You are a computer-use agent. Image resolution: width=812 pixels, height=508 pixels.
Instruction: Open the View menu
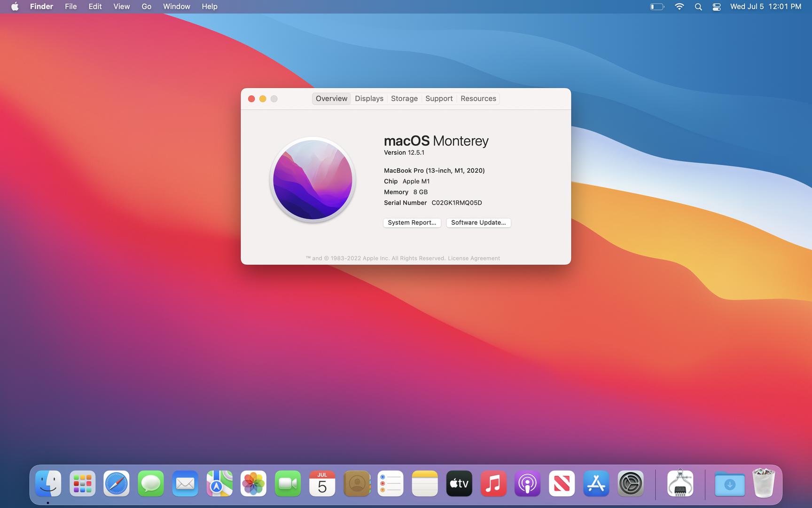tap(121, 7)
